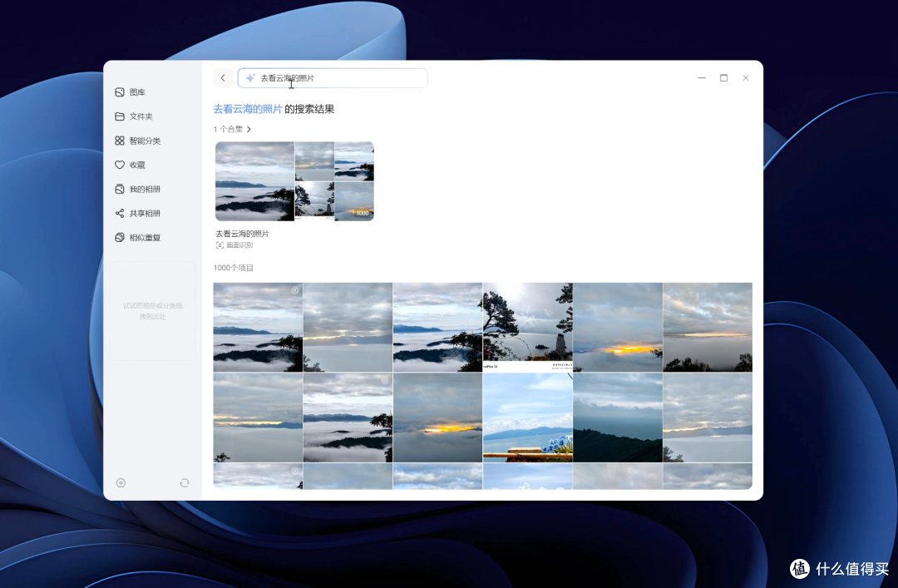The height and width of the screenshot is (588, 898).
Task: Expand the 1个合集 chevron
Action: (x=249, y=130)
